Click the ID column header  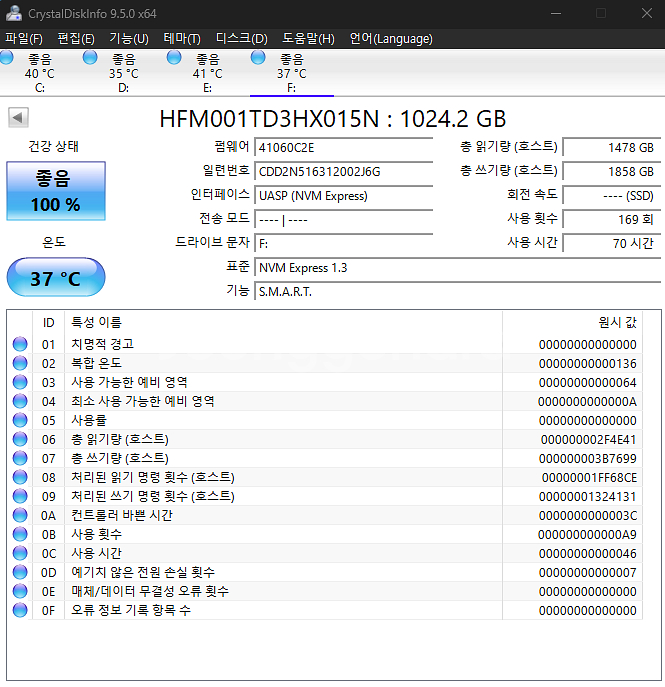48,322
